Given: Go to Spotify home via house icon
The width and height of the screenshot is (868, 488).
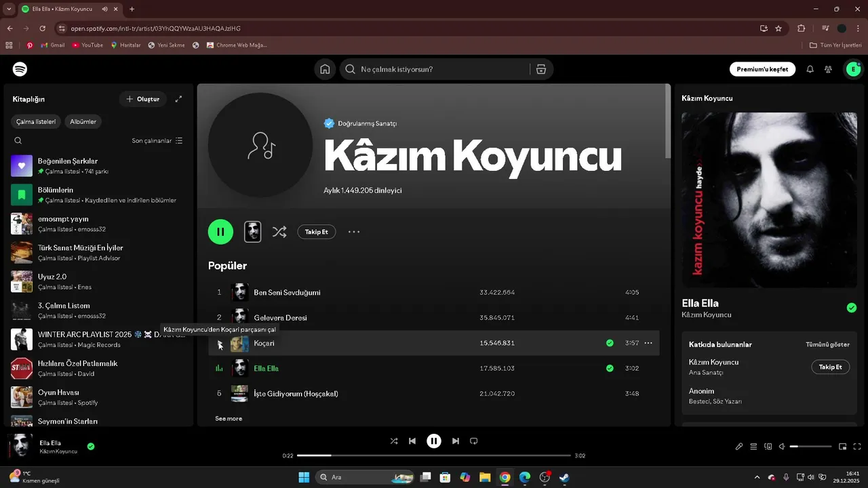Looking at the screenshot, I should point(325,69).
